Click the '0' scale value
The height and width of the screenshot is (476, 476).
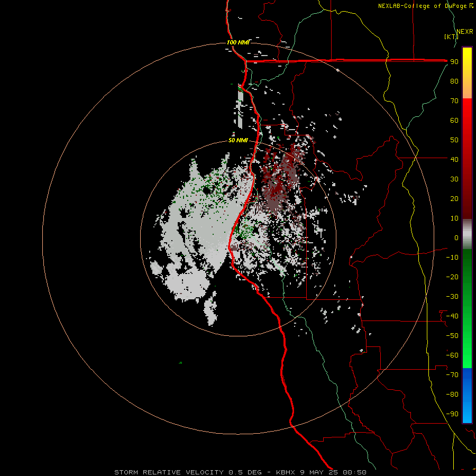456,237
